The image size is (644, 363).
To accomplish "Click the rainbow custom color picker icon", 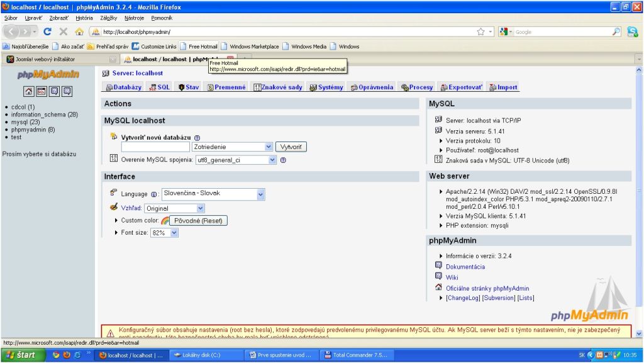I will click(x=165, y=221).
